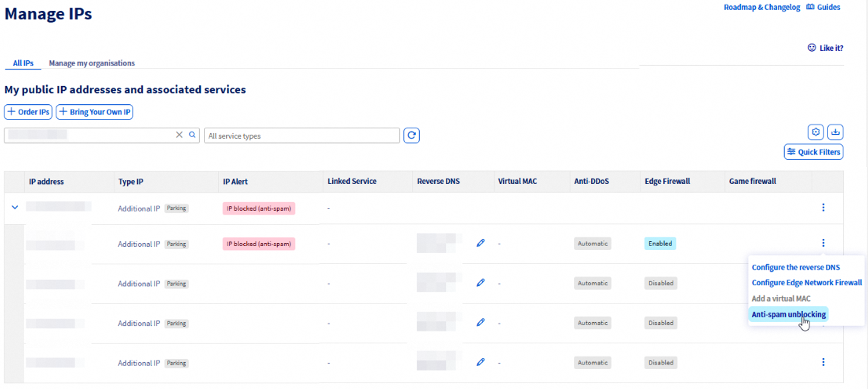868x389 pixels.
Task: Clear the search field with the X icon
Action: 179,135
